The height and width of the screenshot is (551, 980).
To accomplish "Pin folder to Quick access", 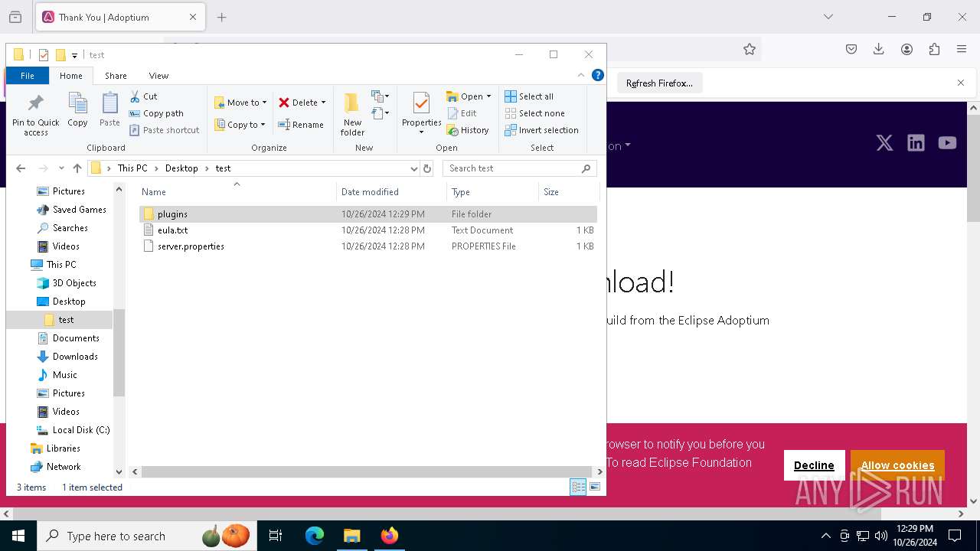I will [35, 114].
